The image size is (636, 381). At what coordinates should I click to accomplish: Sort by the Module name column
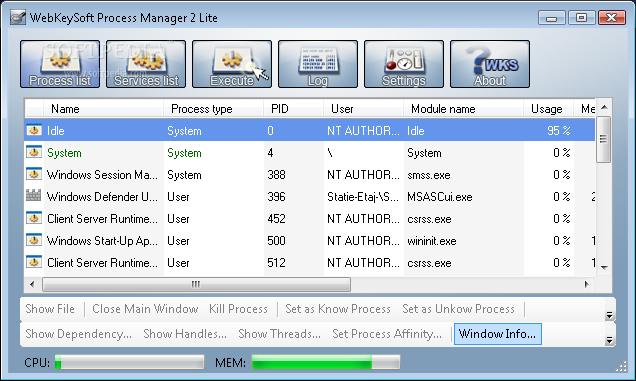pyautogui.click(x=463, y=109)
